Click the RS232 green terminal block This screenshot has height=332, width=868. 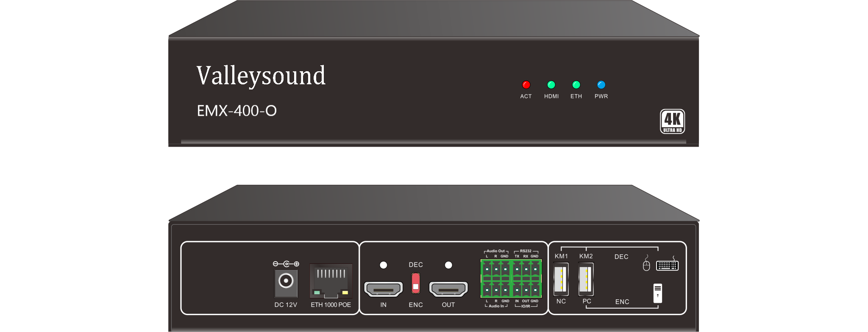(x=526, y=269)
